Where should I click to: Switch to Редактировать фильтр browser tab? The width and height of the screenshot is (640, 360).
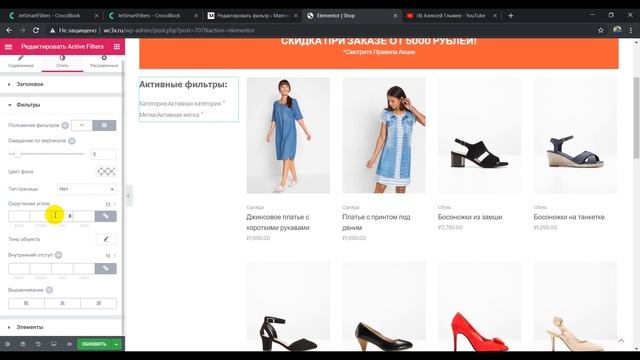(252, 16)
